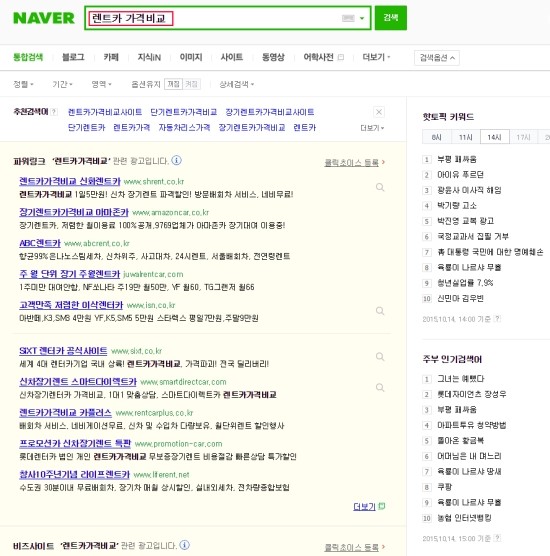Expand the 상세검색 dropdown
Image resolution: width=550 pixels, height=556 pixels.
[x=237, y=84]
